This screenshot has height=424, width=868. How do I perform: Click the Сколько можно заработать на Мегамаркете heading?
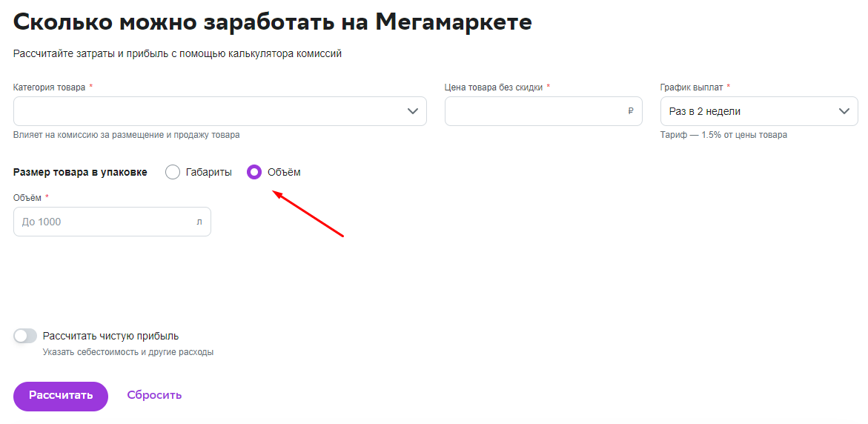coord(272,22)
